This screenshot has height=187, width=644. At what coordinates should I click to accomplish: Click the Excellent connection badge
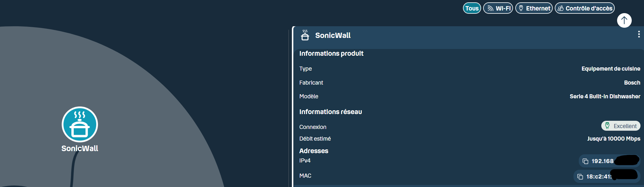click(x=621, y=126)
